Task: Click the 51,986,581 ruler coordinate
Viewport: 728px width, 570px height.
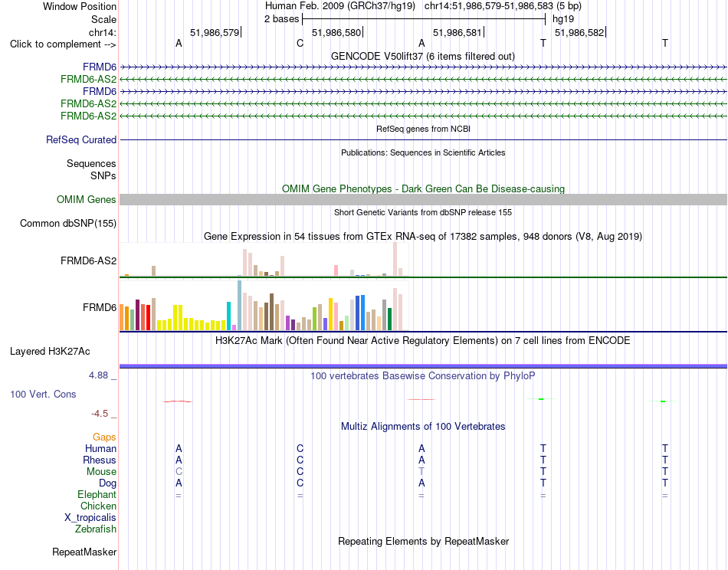Action: [x=457, y=32]
